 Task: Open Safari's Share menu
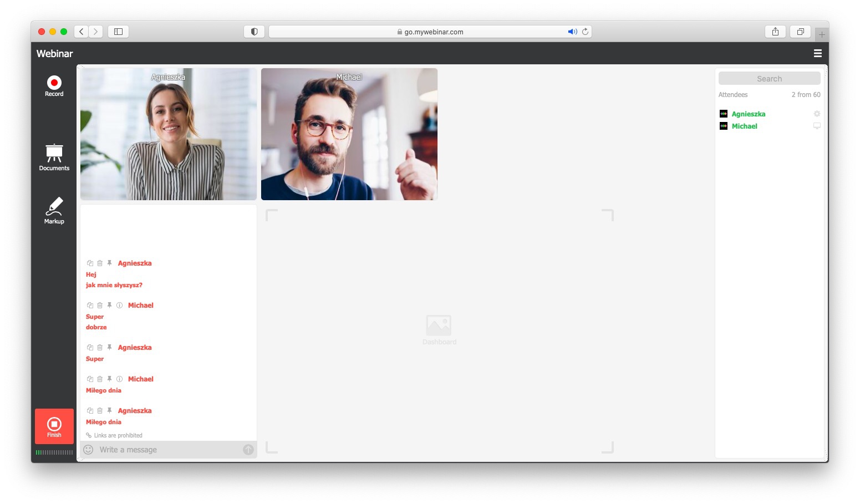click(775, 32)
